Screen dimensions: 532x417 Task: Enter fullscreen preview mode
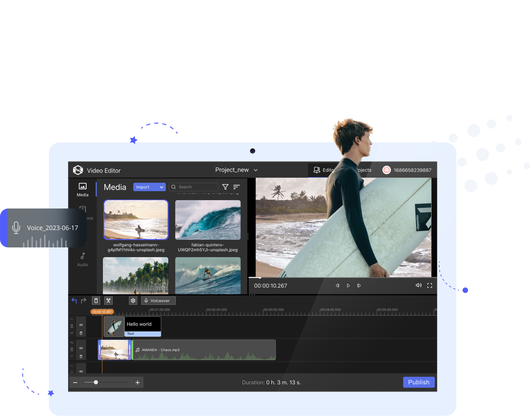coord(430,286)
